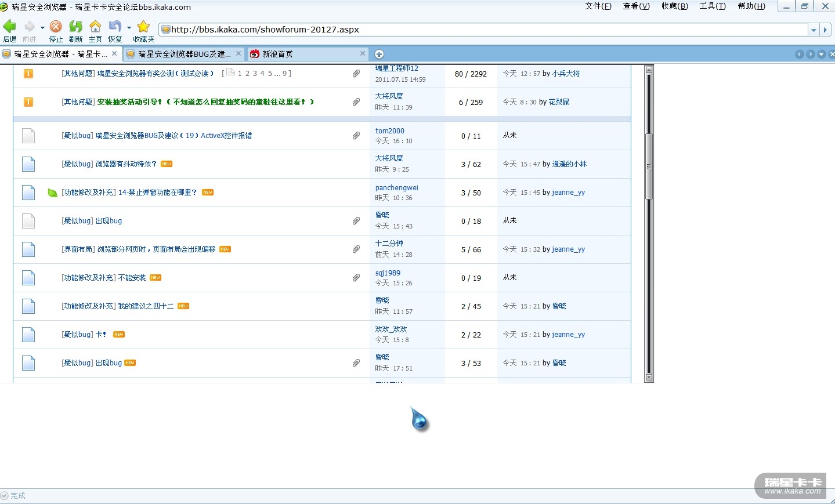Click the 完成 status bar text
Screen dimensions: 835x504
(18, 496)
